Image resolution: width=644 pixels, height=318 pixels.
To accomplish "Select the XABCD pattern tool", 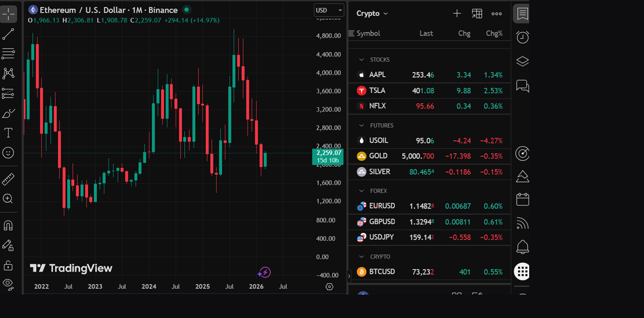I will coord(8,73).
